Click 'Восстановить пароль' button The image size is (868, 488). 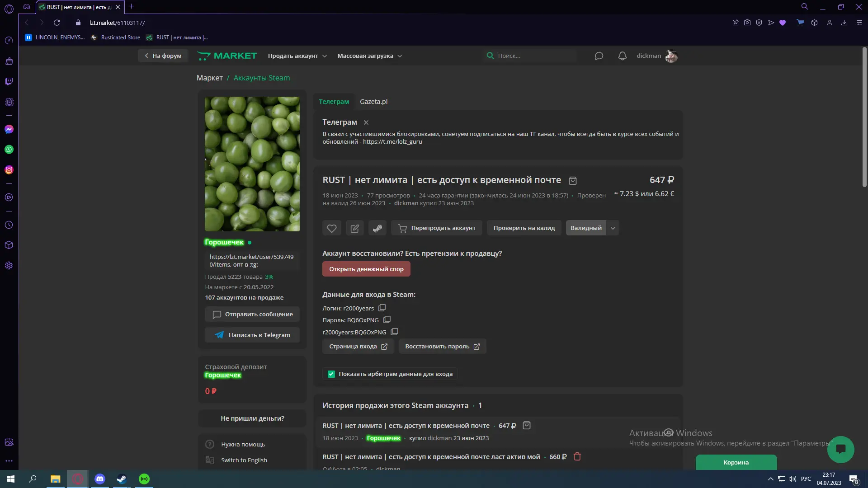click(x=442, y=347)
